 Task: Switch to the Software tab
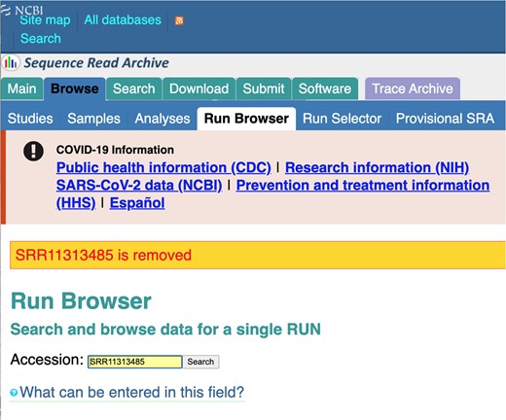click(325, 88)
